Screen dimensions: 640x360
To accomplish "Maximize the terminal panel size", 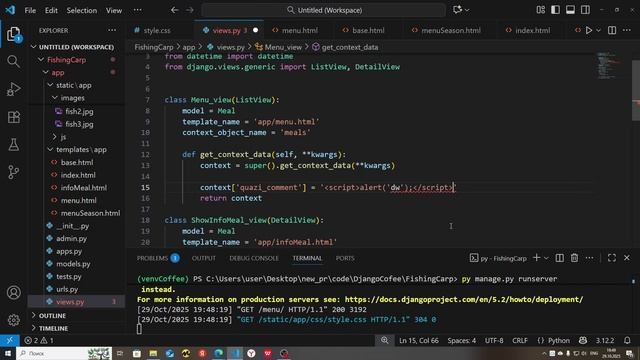I will [x=611, y=258].
